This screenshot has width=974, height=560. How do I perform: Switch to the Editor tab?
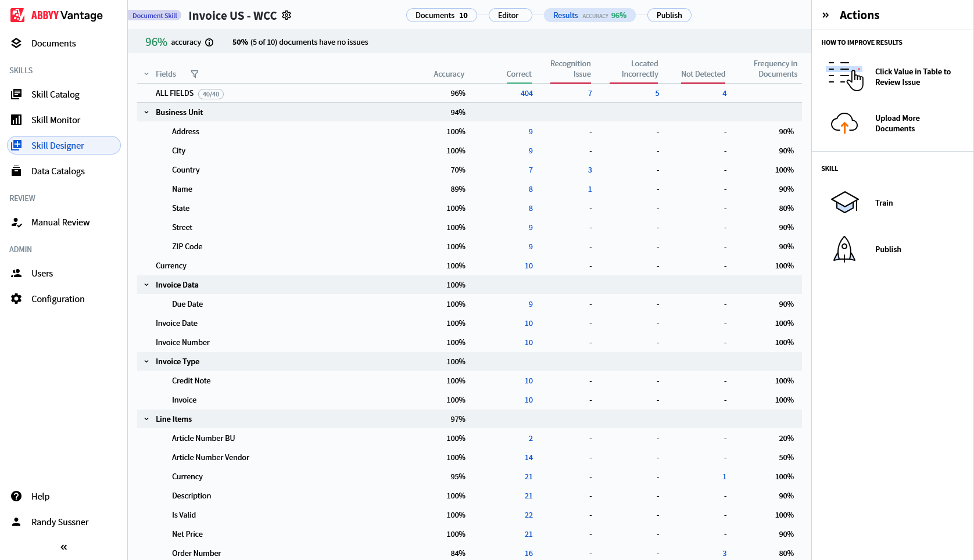509,15
